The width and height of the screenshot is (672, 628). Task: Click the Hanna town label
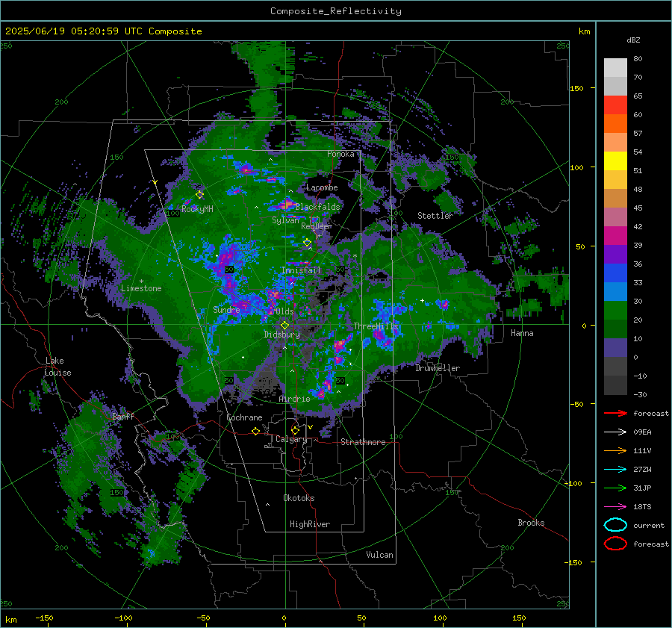point(522,333)
